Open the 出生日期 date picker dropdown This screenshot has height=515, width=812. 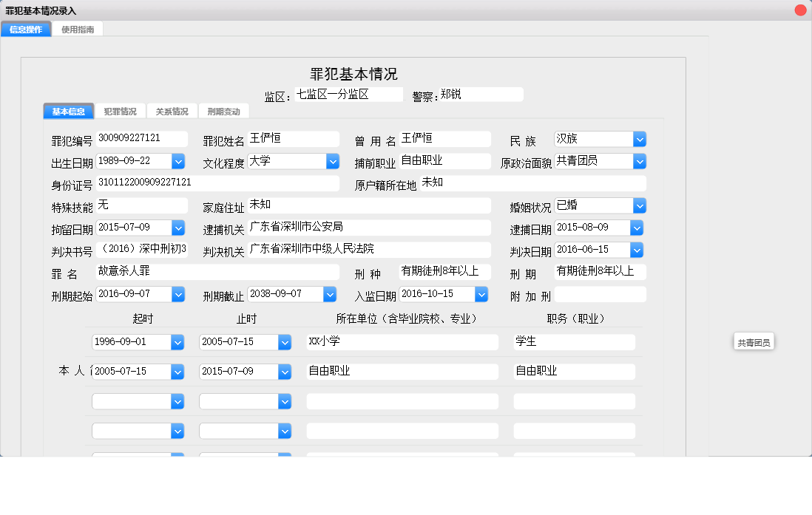(177, 160)
